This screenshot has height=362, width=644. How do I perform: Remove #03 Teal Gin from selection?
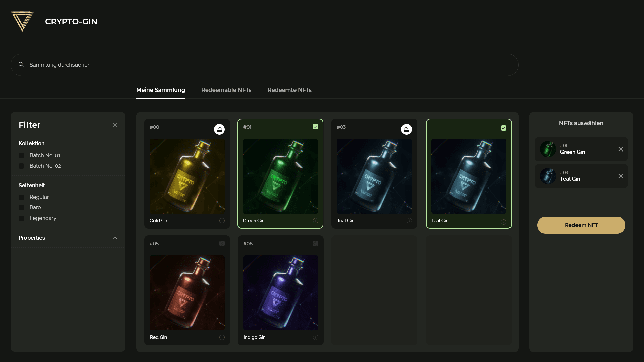tap(621, 176)
